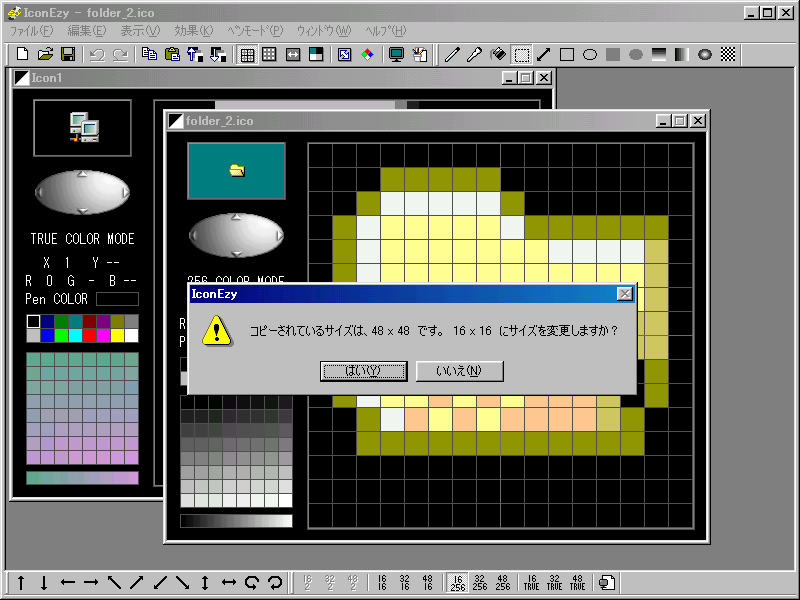Select the radial gradient fill tool

coord(705,54)
